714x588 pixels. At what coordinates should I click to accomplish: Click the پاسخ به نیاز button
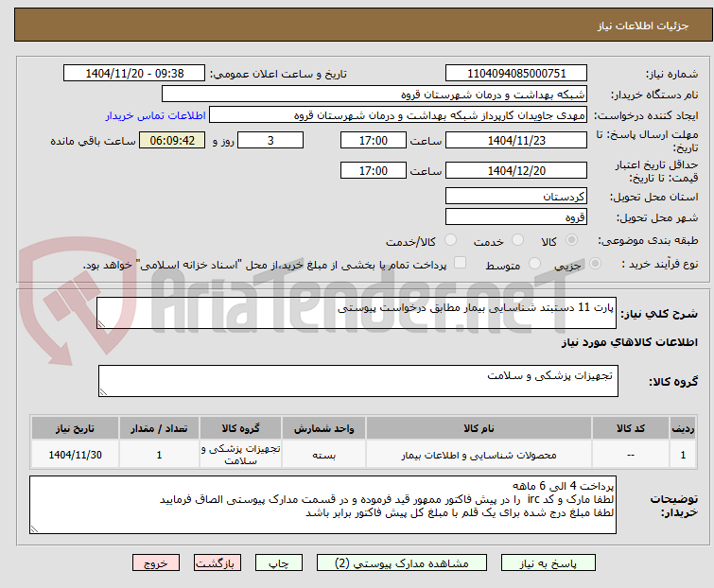coord(549,563)
